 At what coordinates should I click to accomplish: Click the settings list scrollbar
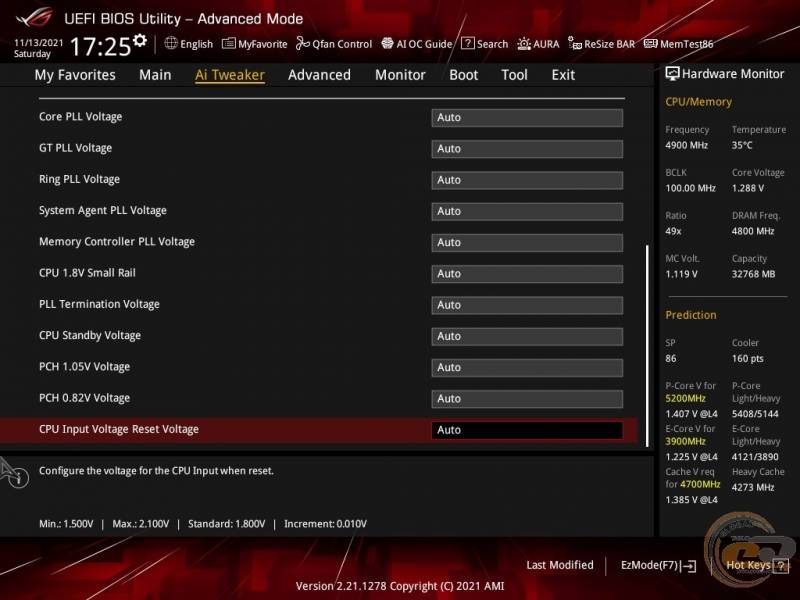pos(647,346)
